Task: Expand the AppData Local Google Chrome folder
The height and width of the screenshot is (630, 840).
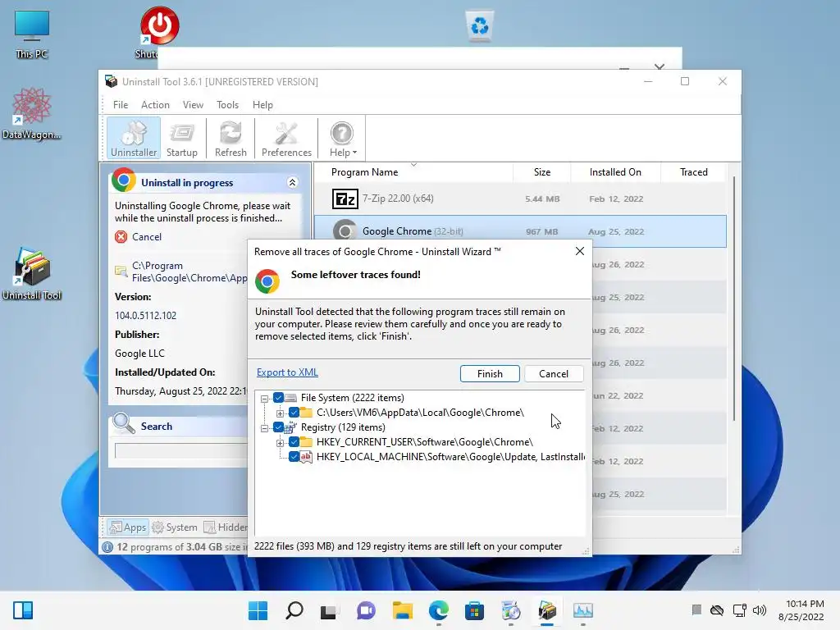Action: click(280, 413)
